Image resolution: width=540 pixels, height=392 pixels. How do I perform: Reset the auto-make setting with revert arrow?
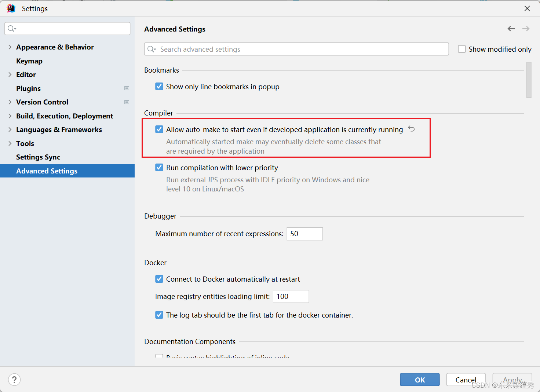coord(412,129)
